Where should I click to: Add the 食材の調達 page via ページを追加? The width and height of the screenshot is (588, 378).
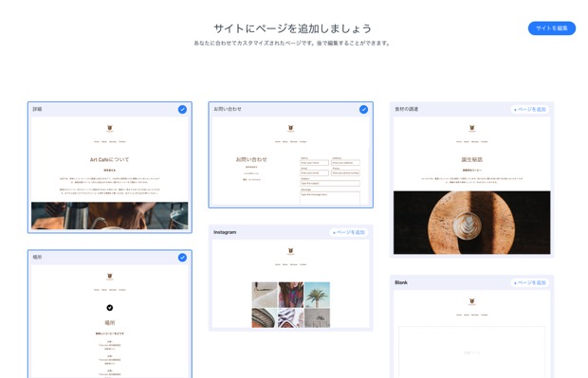click(529, 109)
